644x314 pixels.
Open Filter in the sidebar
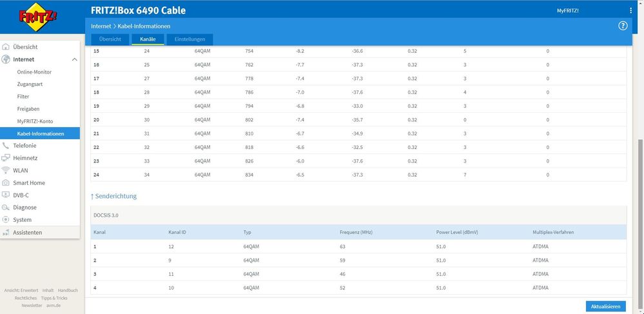coord(23,97)
